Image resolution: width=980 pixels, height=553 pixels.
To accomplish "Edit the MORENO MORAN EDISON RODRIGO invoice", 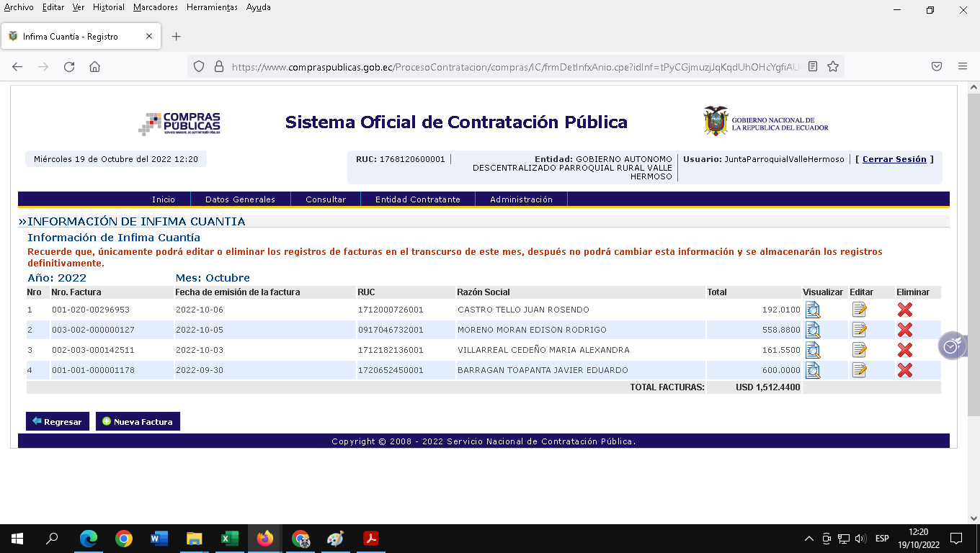I will [x=859, y=331].
